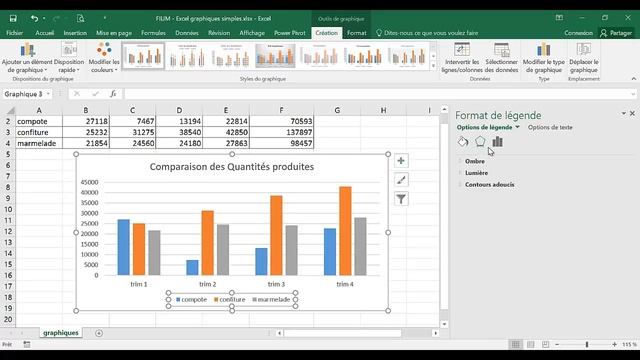
Task: Open the undo history dropdown arrow
Action: pyautogui.click(x=44, y=18)
